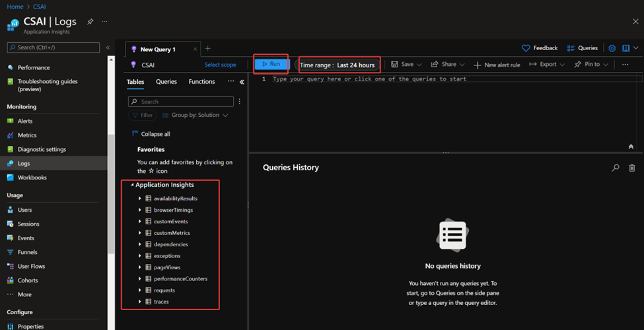The width and height of the screenshot is (644, 330).
Task: Click the Select scope link
Action: click(220, 65)
